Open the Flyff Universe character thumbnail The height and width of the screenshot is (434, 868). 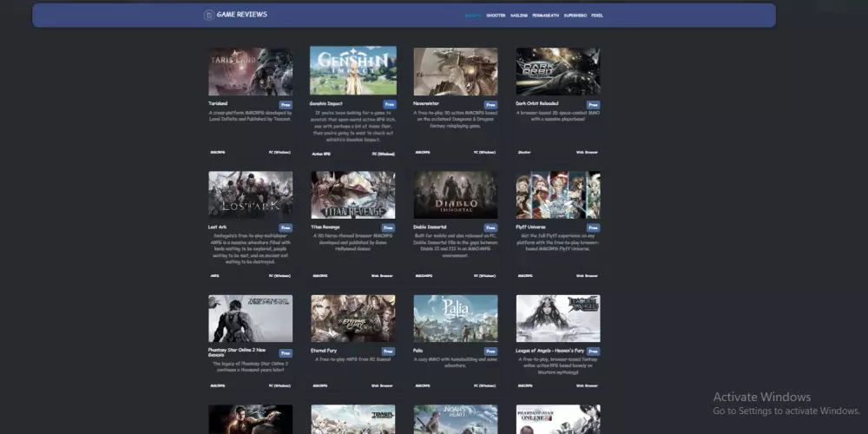(558, 194)
